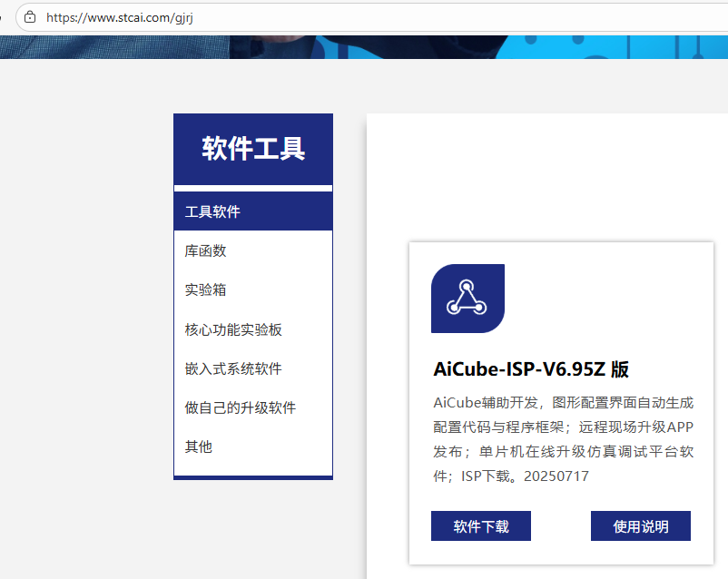Screen dimensions: 728x579
Task: Click the AiCube description paragraph text
Action: click(x=563, y=439)
